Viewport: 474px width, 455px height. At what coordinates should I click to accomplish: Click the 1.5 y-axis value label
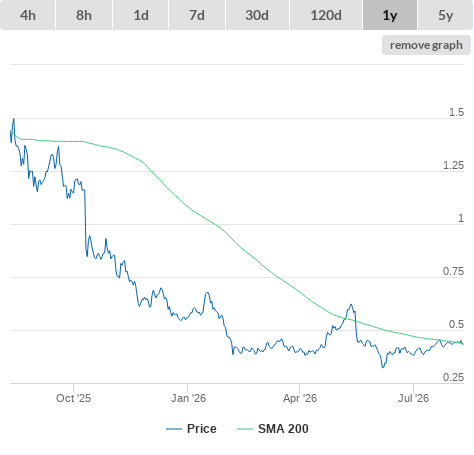point(456,113)
